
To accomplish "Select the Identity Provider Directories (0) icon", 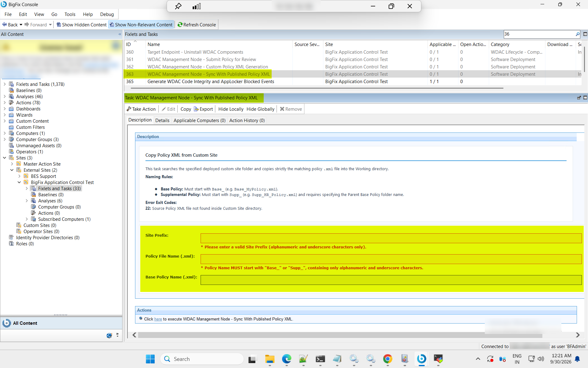I will point(11,237).
